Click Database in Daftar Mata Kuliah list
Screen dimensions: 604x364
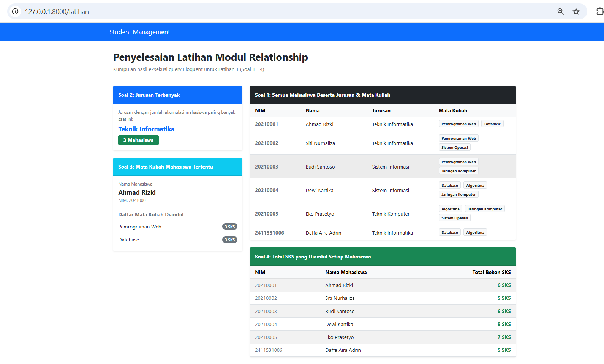128,240
